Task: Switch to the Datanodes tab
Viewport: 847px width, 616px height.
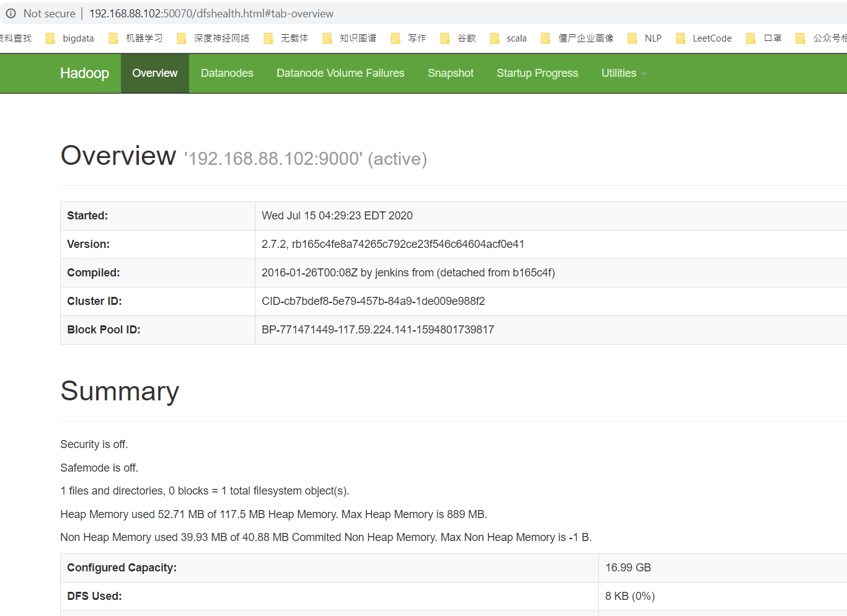Action: tap(227, 73)
